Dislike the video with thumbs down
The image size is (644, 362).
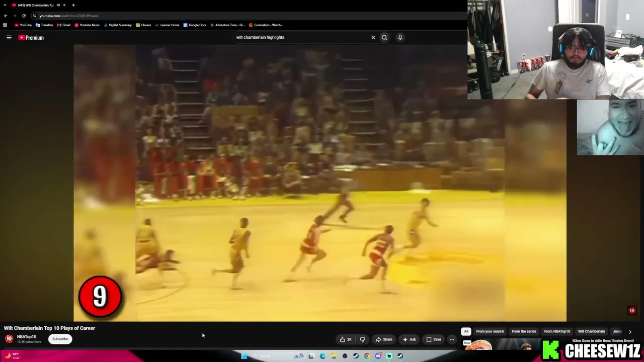(362, 339)
